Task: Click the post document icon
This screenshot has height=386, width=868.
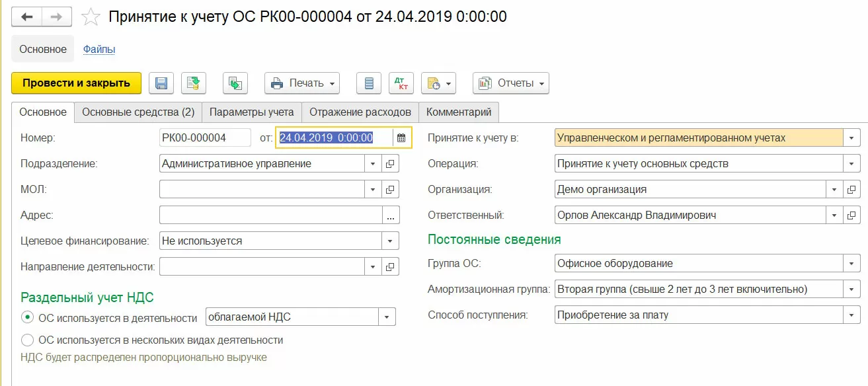Action: [194, 83]
